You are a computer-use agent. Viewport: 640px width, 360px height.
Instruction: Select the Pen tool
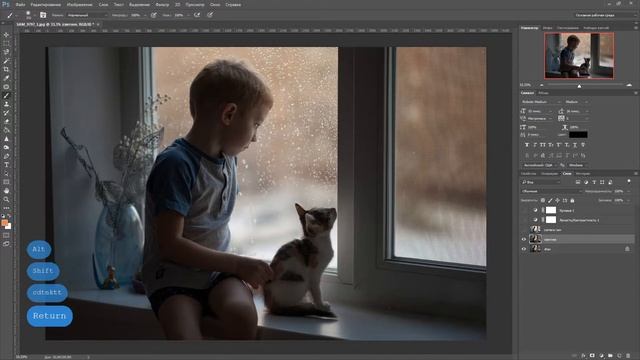coord(6,156)
